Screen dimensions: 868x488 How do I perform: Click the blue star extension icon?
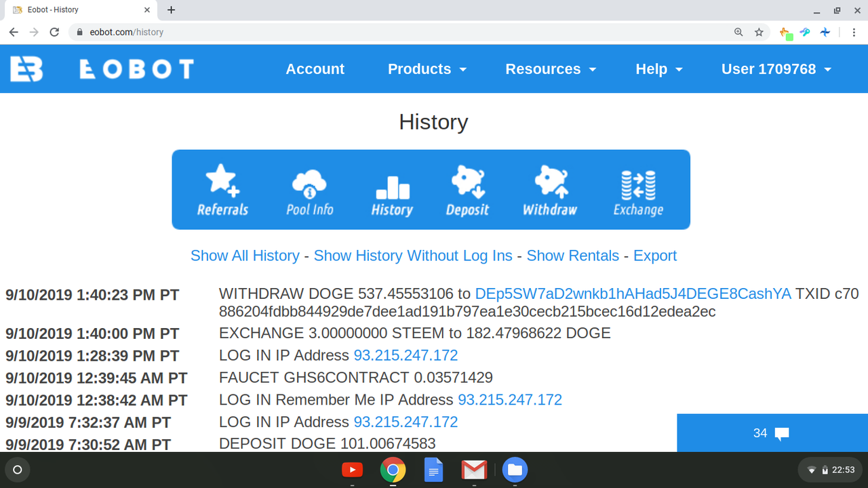(x=825, y=32)
